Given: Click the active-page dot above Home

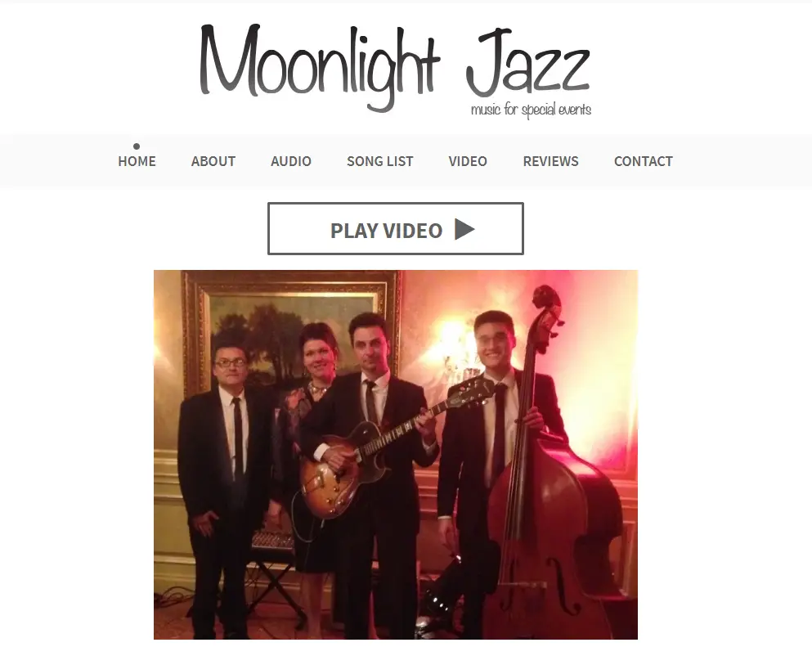Looking at the screenshot, I should pos(137,146).
